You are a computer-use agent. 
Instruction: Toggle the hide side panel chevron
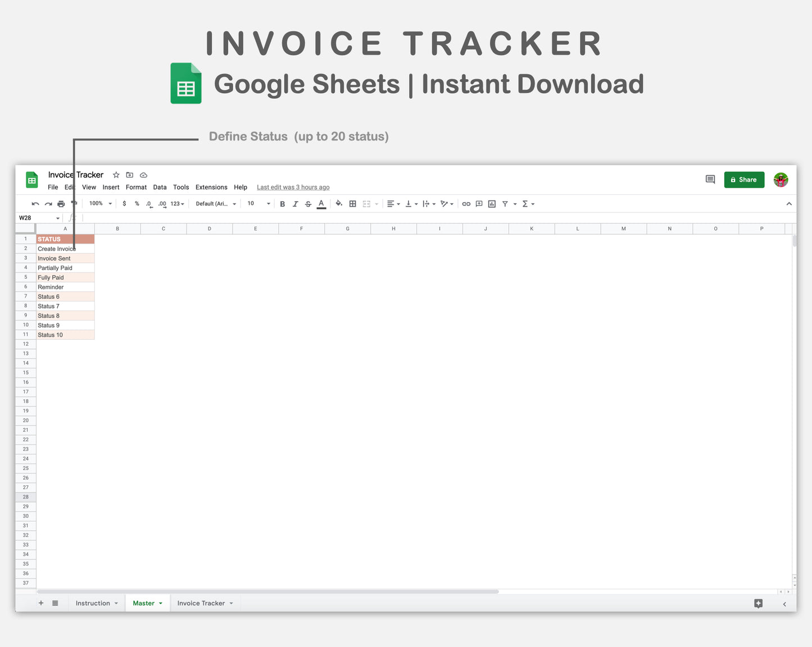point(784,604)
